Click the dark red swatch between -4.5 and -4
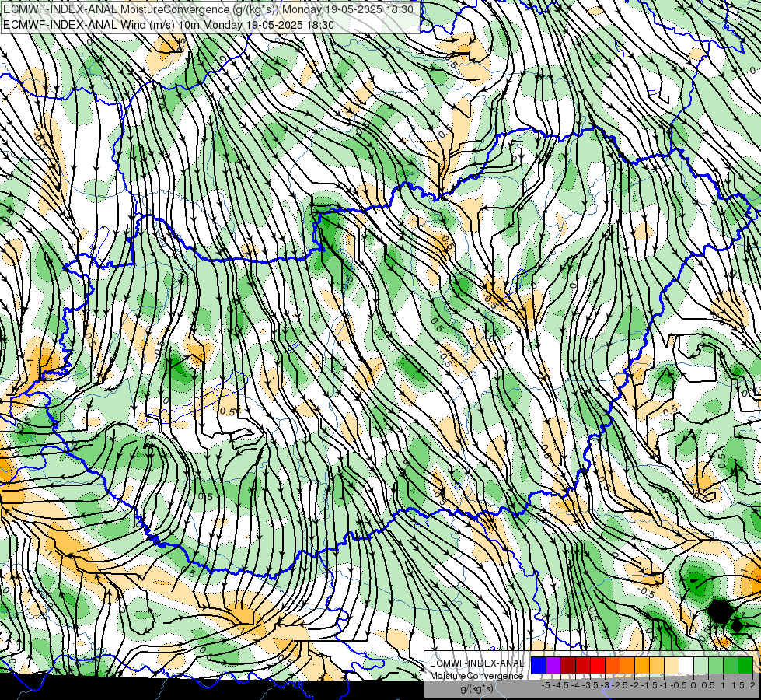 point(568,666)
